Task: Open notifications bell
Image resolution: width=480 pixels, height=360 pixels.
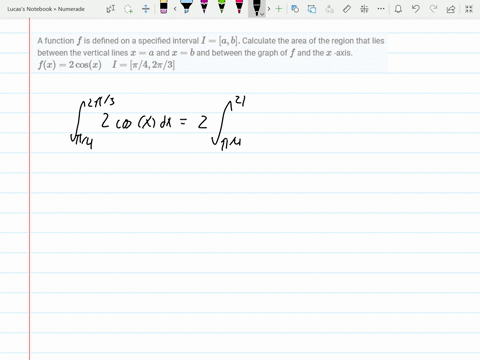Action: coord(398,9)
